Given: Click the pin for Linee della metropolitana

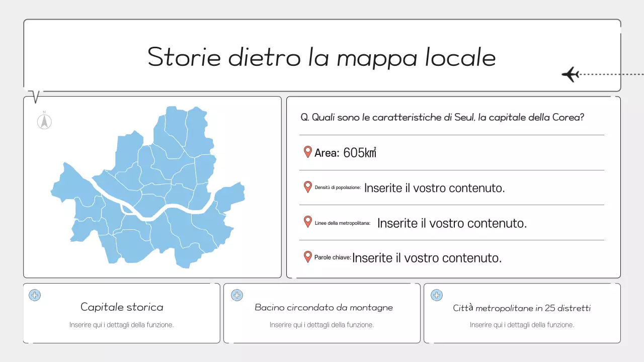Looking at the screenshot, I should pos(307,222).
